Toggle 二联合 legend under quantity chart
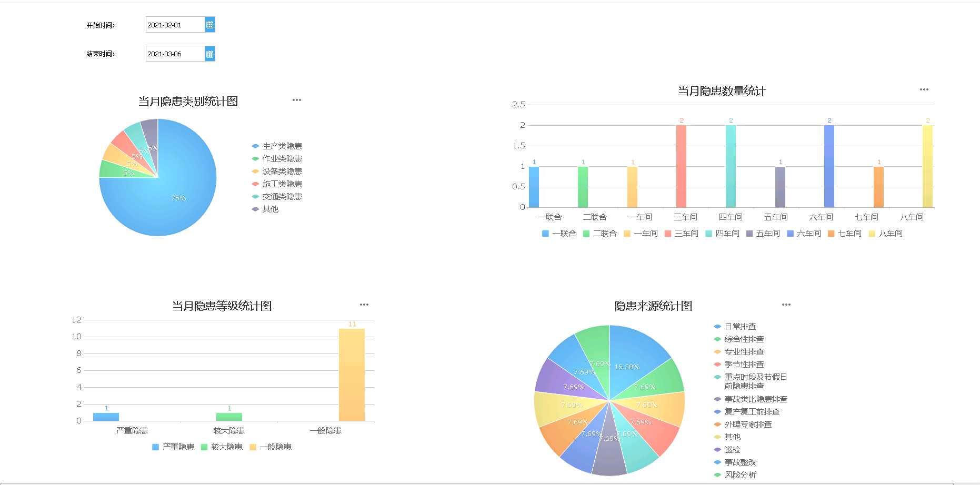The height and width of the screenshot is (485, 980). (600, 234)
